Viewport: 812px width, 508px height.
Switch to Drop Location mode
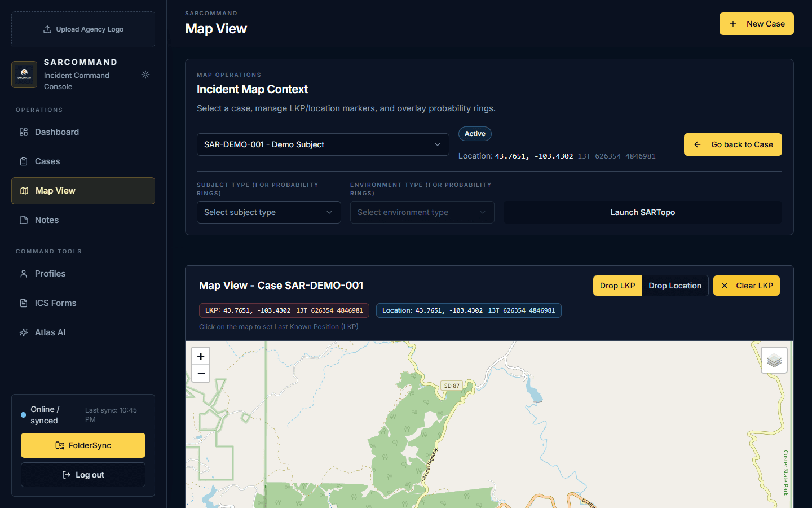pyautogui.click(x=675, y=286)
